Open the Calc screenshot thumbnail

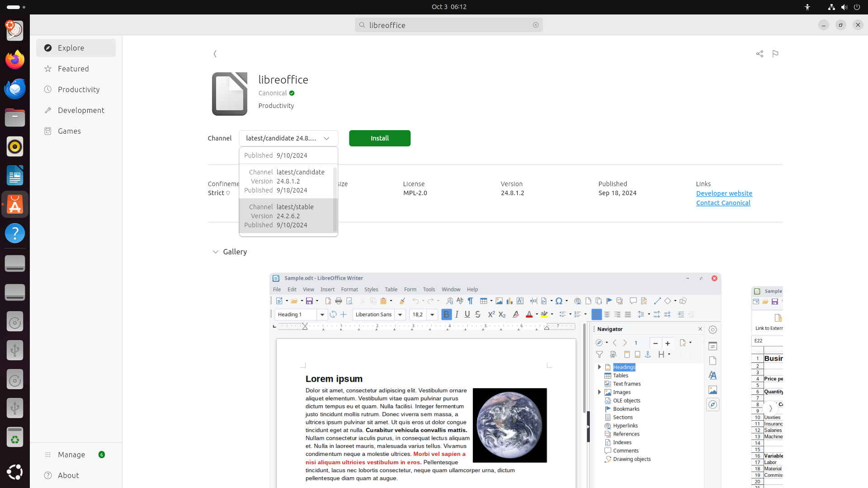pos(767,387)
